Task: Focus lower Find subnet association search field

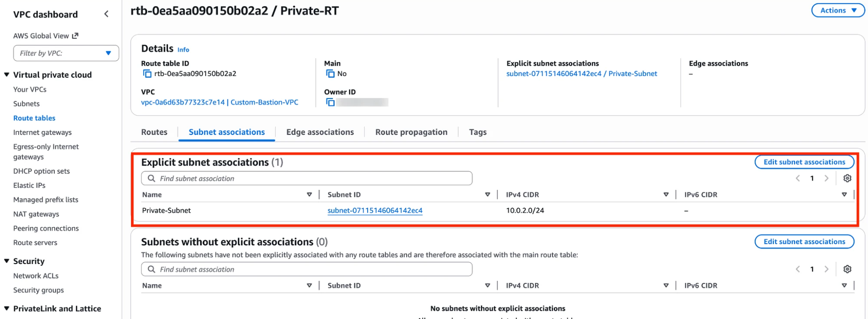Action: click(307, 269)
